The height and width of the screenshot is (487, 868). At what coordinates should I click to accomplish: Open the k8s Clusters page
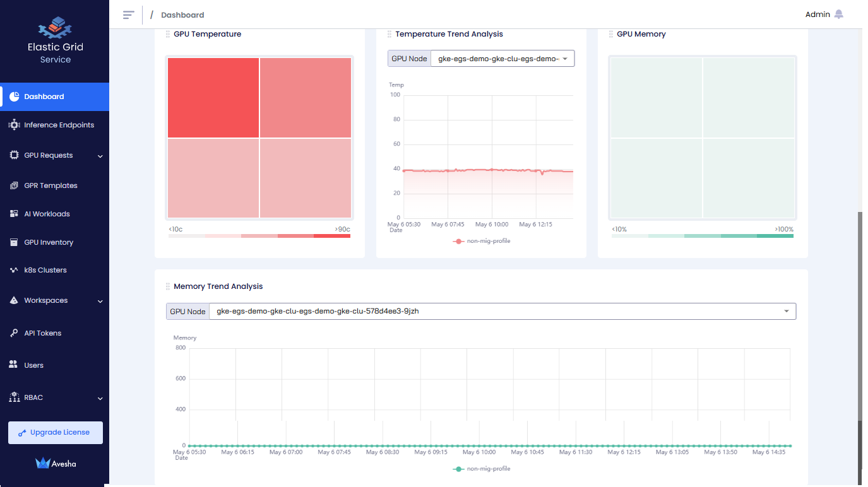point(45,270)
